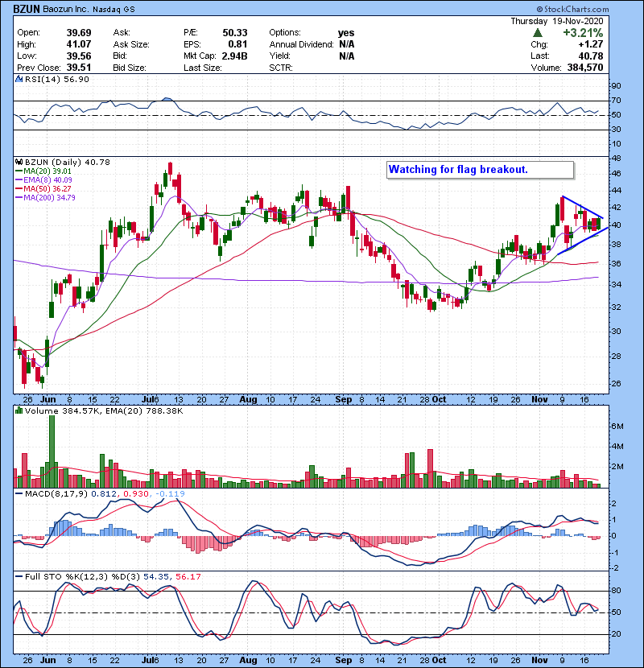Click the 'Thursday 19-Nov-2020' date
644x668 pixels.
click(556, 21)
